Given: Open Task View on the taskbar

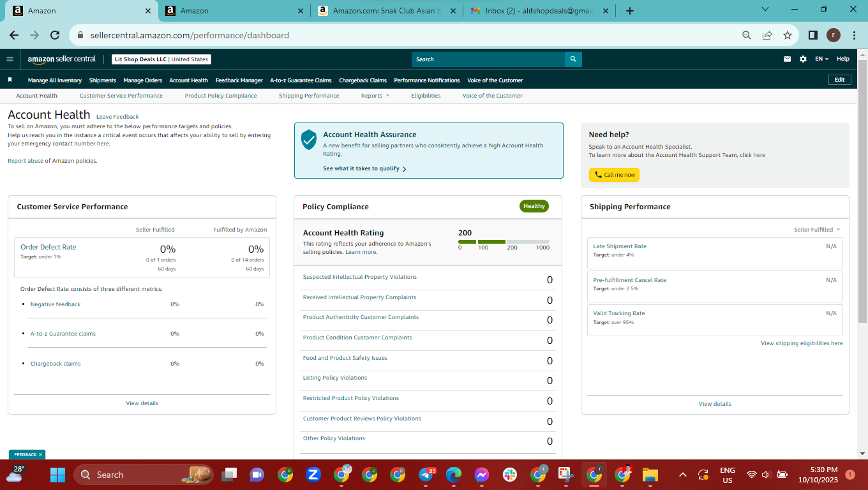Looking at the screenshot, I should 229,475.
